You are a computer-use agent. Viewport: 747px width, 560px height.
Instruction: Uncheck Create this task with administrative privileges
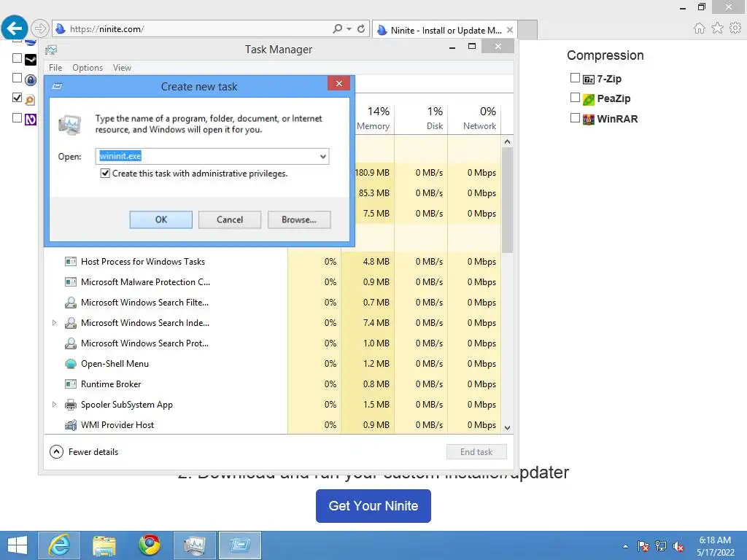[x=105, y=174]
